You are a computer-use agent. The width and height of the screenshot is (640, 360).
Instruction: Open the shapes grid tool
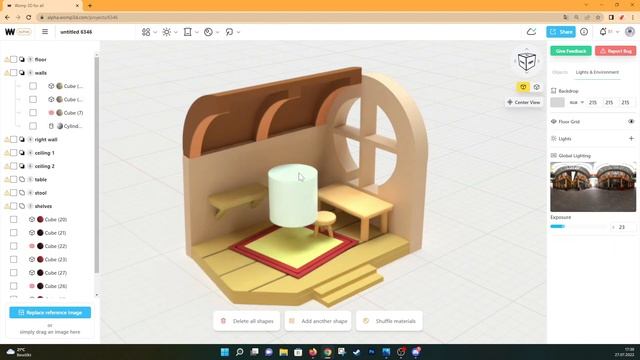[x=146, y=32]
